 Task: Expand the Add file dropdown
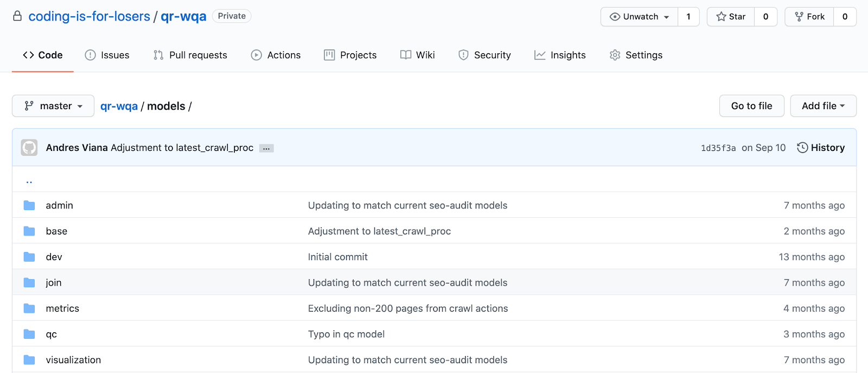point(823,106)
